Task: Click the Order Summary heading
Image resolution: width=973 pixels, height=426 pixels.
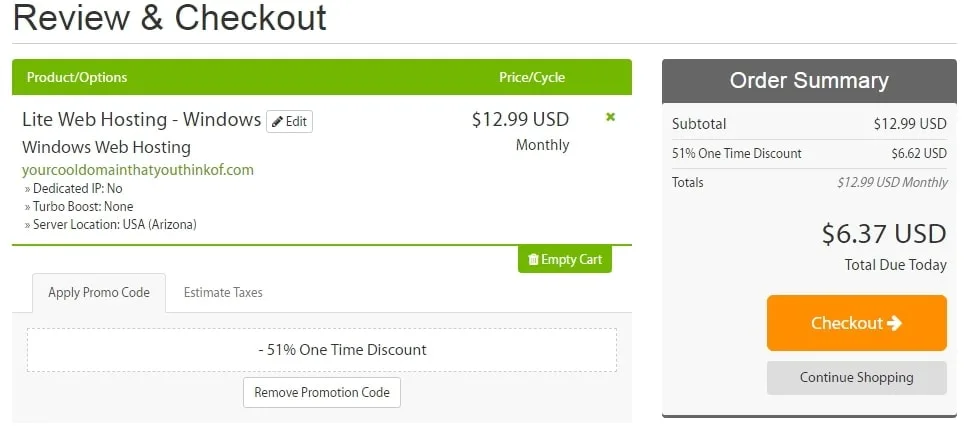Action: [809, 81]
